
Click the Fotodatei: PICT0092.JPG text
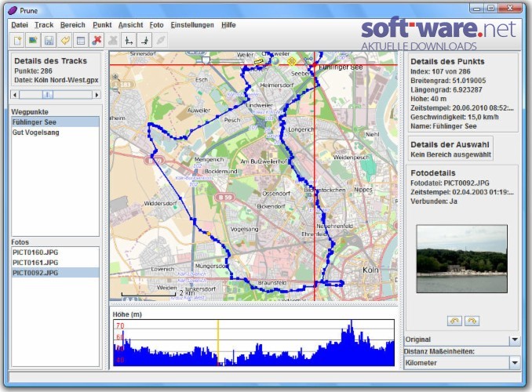click(450, 183)
